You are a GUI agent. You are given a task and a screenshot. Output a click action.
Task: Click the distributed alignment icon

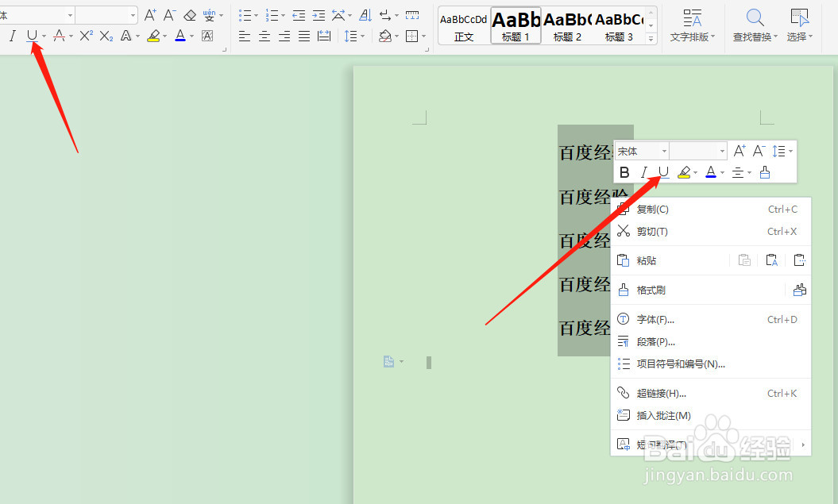point(324,37)
